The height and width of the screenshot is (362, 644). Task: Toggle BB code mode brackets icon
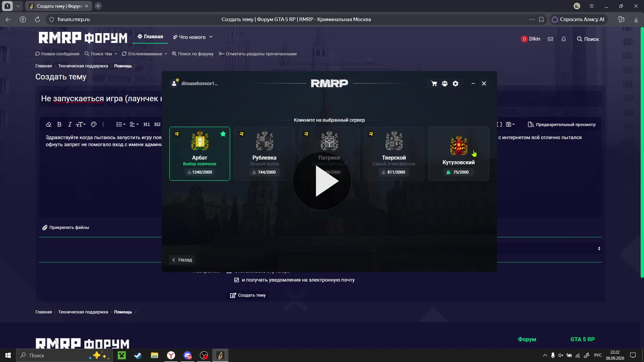tap(499, 124)
